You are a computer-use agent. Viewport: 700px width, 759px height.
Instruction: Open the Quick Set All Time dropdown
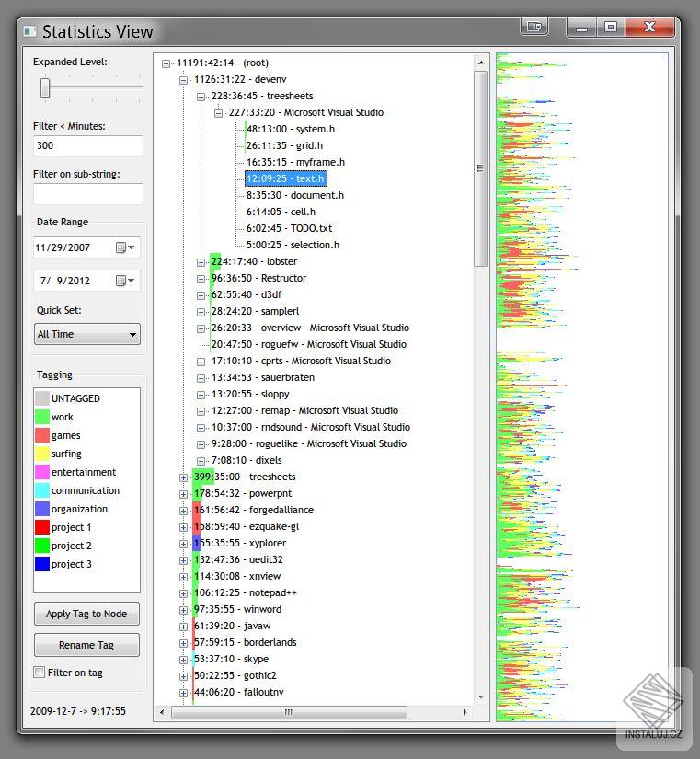click(x=87, y=334)
